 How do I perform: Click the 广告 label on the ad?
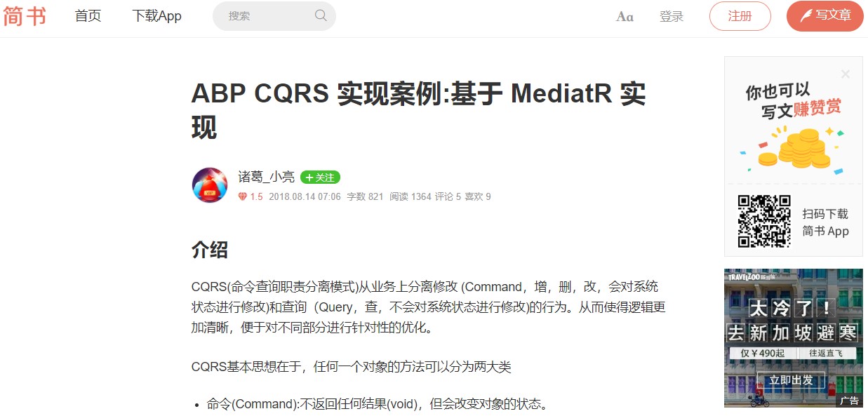[x=850, y=401]
